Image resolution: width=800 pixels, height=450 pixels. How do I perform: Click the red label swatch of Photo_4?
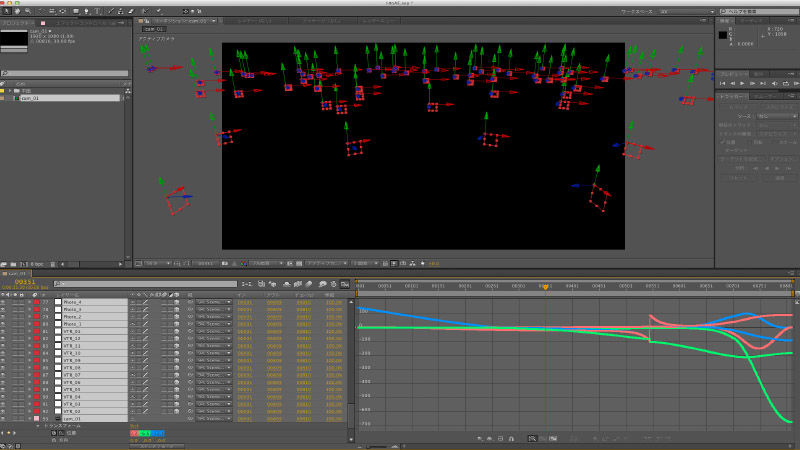click(x=38, y=301)
